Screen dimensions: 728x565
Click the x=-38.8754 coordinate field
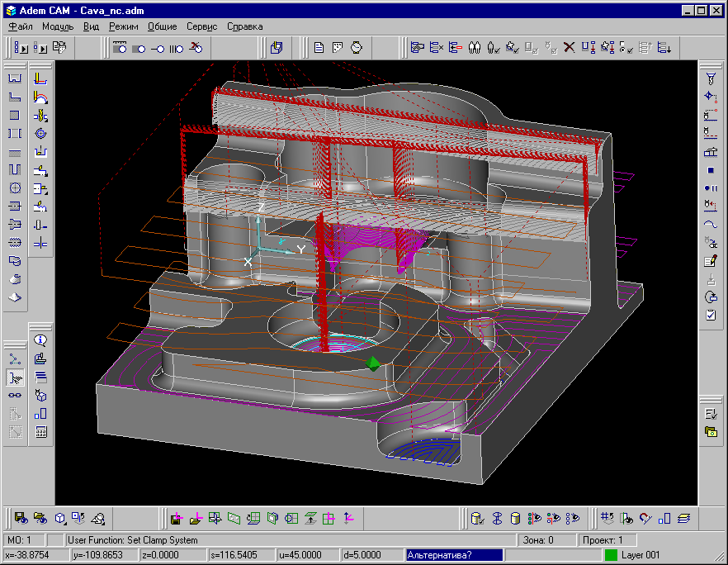(x=35, y=555)
